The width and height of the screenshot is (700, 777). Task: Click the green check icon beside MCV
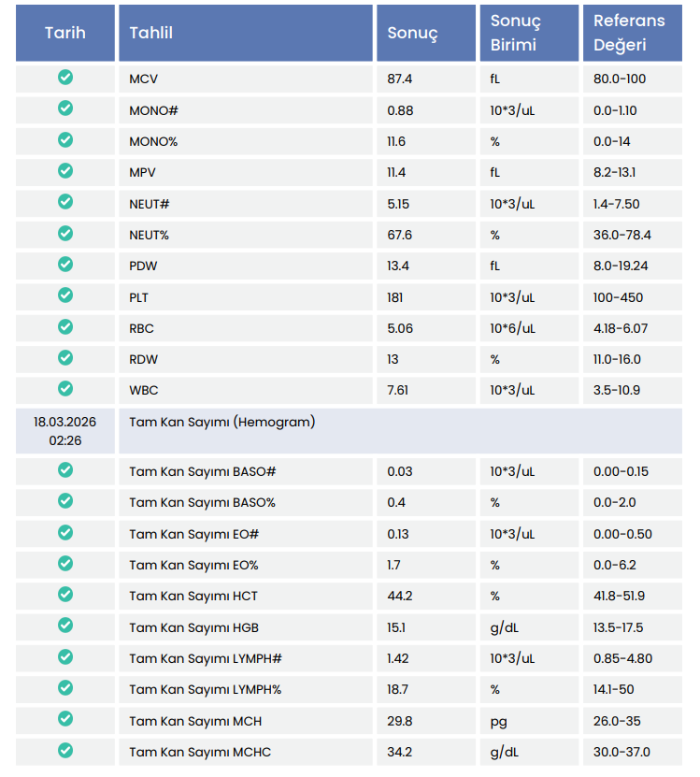click(65, 78)
